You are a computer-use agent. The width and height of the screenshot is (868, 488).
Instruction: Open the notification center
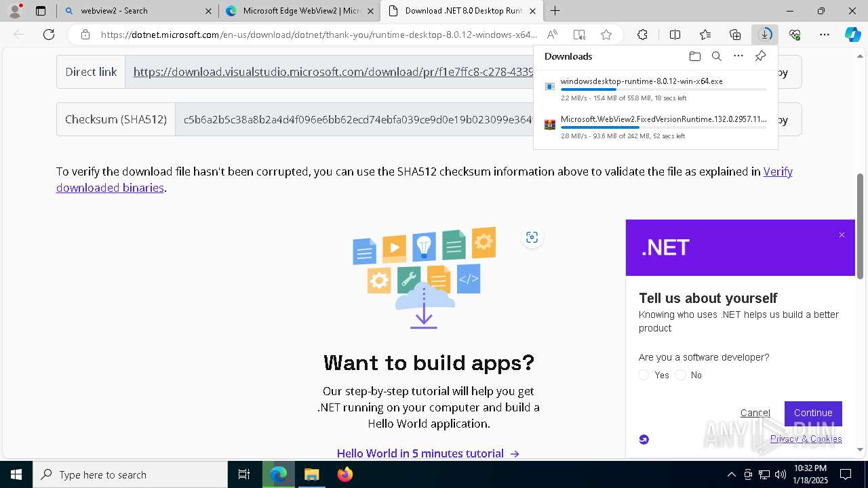[x=846, y=474]
